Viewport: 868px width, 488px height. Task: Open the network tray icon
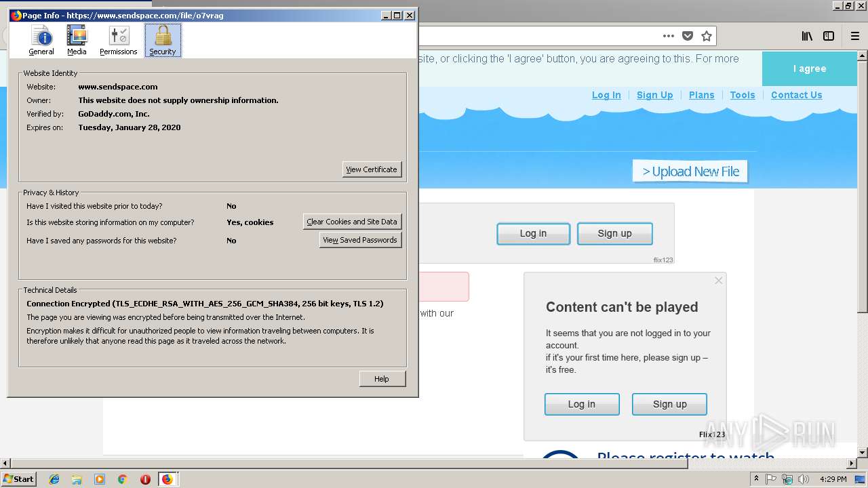tap(787, 479)
